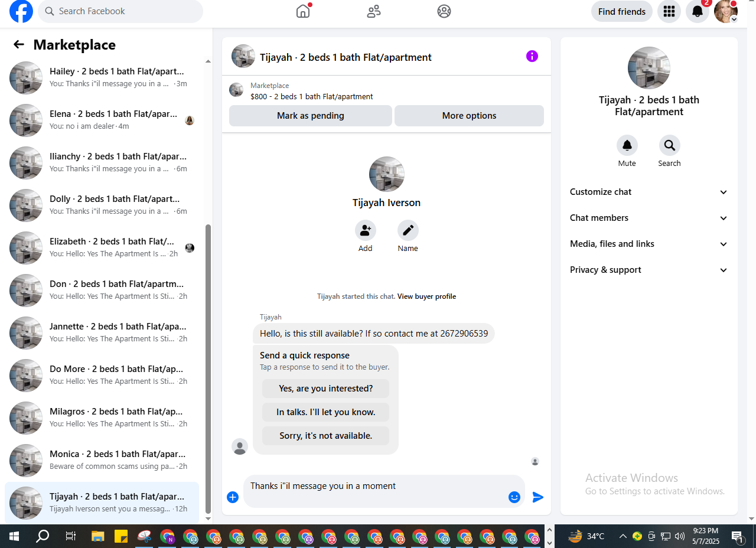Open the View buyer profile link
The image size is (756, 548).
point(426,296)
